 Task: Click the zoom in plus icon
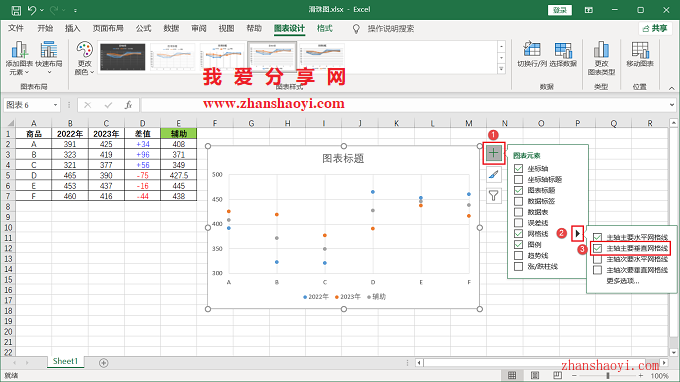click(641, 375)
